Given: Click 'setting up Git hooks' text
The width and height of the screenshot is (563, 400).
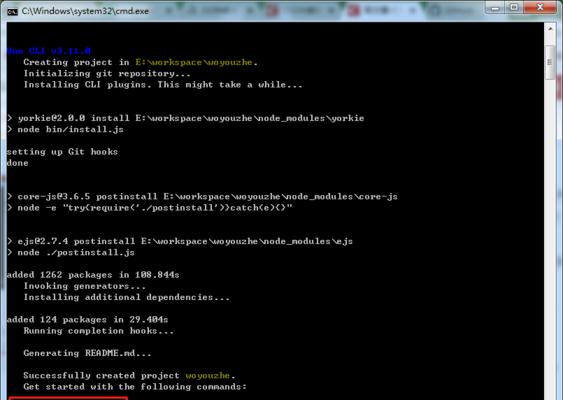Looking at the screenshot, I should 62,152.
